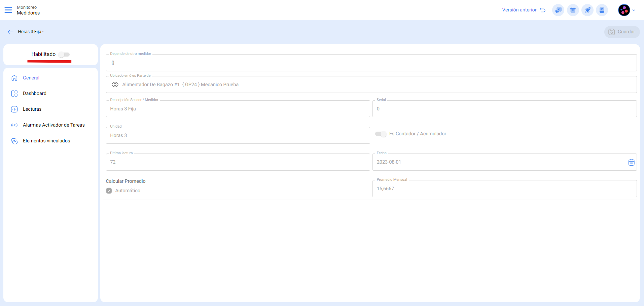The image size is (644, 306).
Task: Open the Depende de otro medidor selector
Action: click(371, 63)
